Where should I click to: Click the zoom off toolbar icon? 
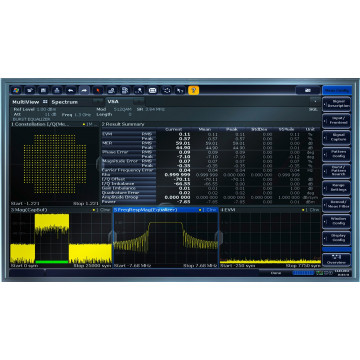(139, 90)
